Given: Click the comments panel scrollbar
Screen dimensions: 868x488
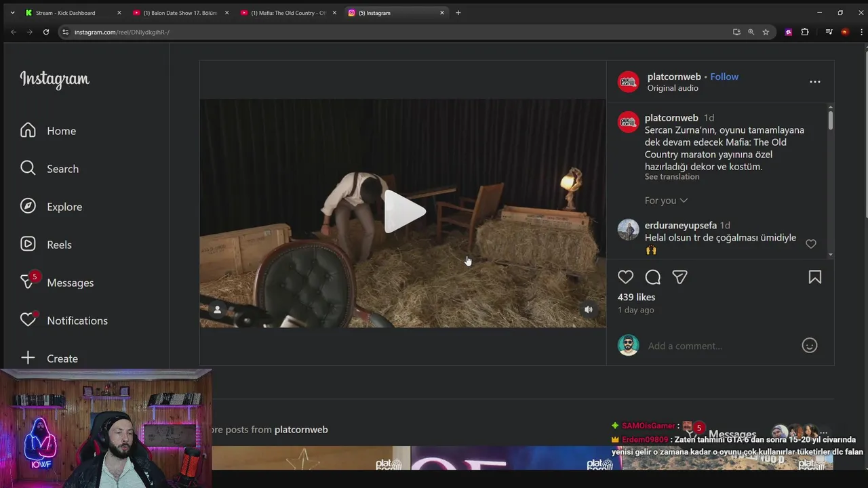Looking at the screenshot, I should point(831,121).
